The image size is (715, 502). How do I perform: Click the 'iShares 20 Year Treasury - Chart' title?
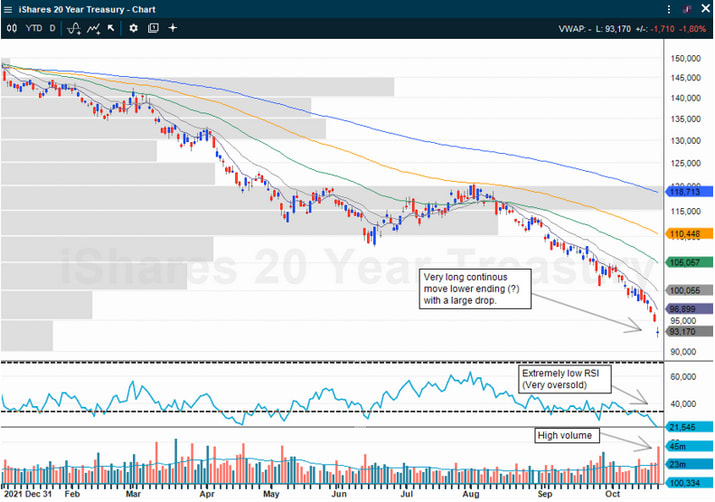tap(87, 10)
